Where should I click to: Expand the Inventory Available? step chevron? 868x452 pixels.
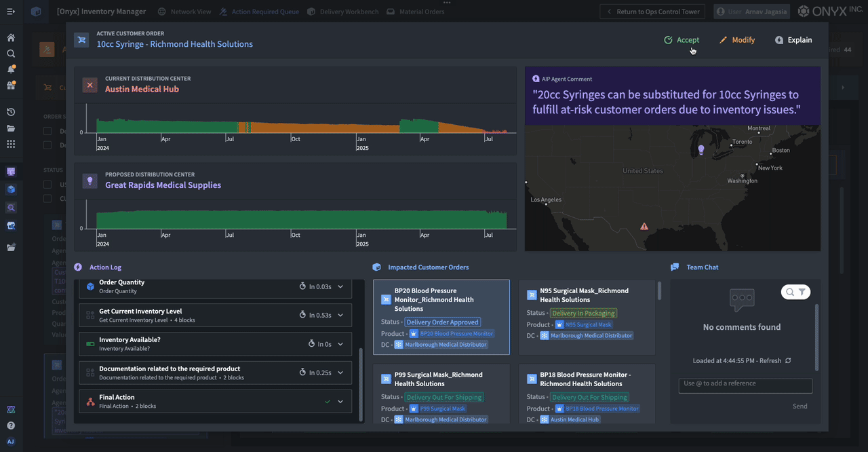[340, 344]
